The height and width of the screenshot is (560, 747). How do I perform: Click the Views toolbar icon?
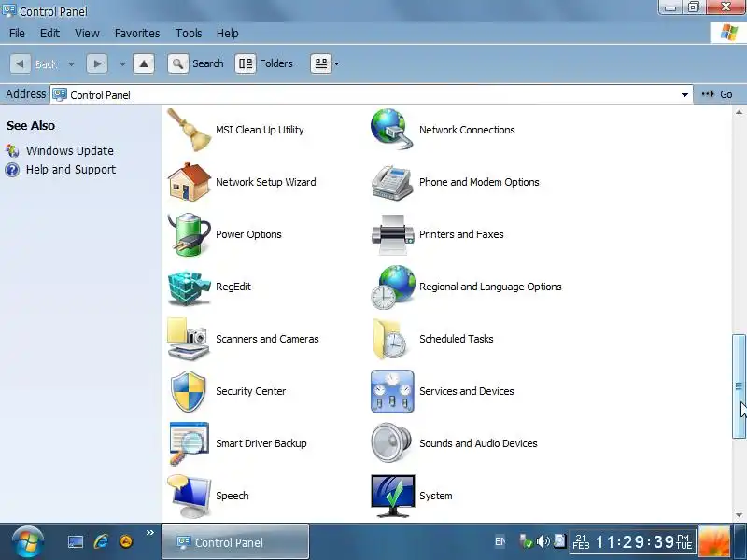[x=321, y=63]
